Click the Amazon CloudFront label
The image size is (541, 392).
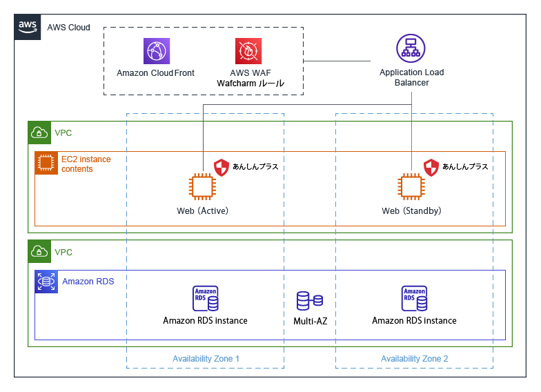point(156,73)
